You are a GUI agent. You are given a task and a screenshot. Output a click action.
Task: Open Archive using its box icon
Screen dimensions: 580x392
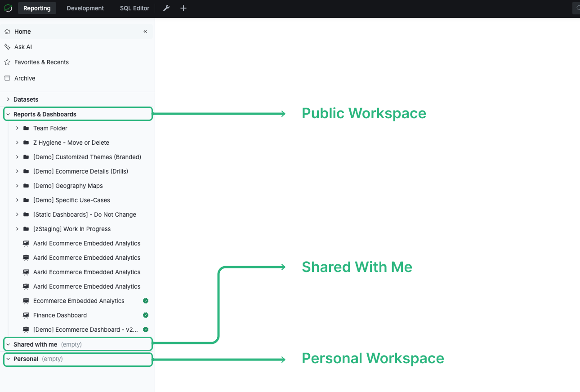[7, 78]
